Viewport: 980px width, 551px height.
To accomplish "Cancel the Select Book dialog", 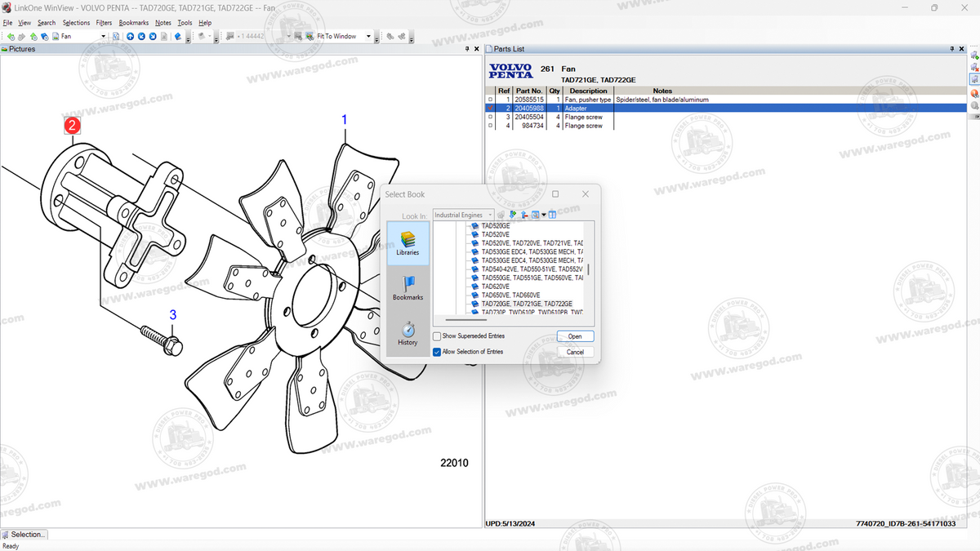I will pos(575,352).
